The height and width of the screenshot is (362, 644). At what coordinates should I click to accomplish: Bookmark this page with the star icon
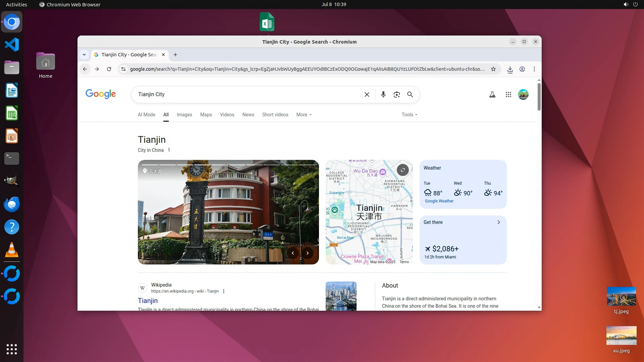493,69
